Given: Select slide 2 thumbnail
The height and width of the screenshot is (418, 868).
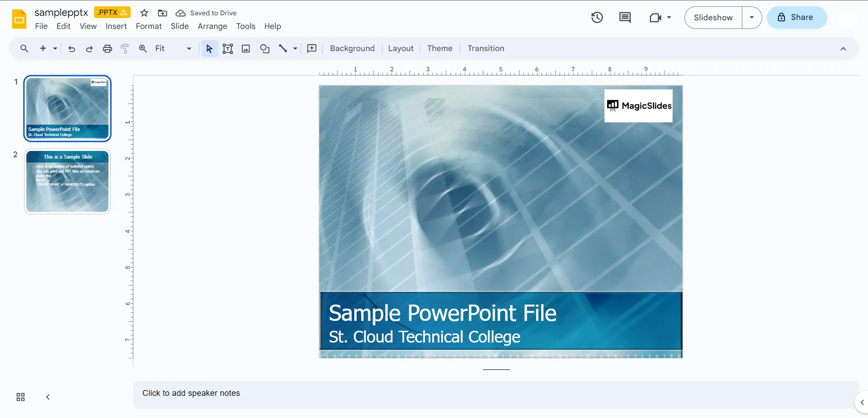Looking at the screenshot, I should point(67,182).
